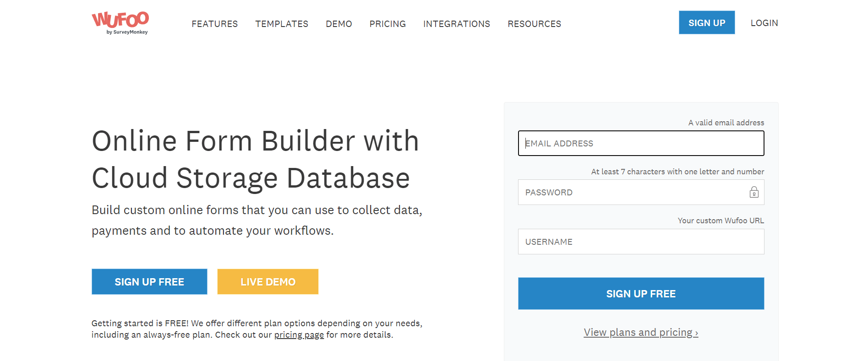
Task: Focus the Username field
Action: click(x=641, y=242)
